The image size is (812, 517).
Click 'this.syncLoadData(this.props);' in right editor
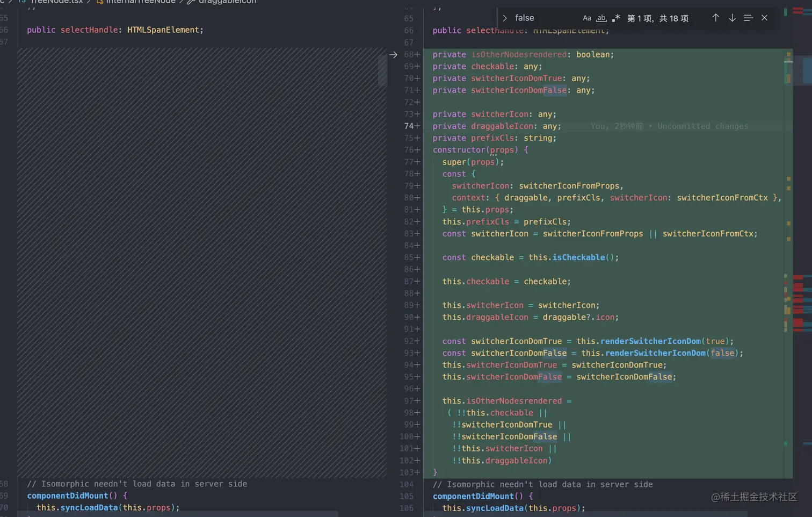pyautogui.click(x=514, y=508)
